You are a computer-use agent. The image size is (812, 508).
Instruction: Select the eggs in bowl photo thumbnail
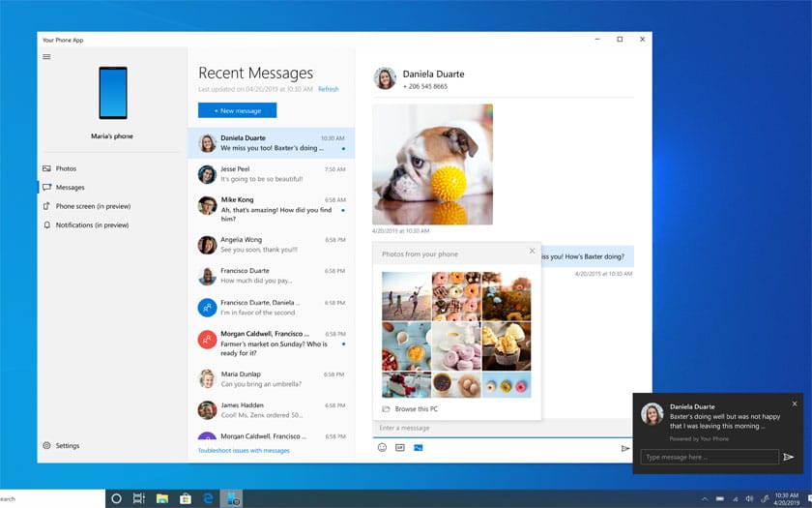click(456, 385)
